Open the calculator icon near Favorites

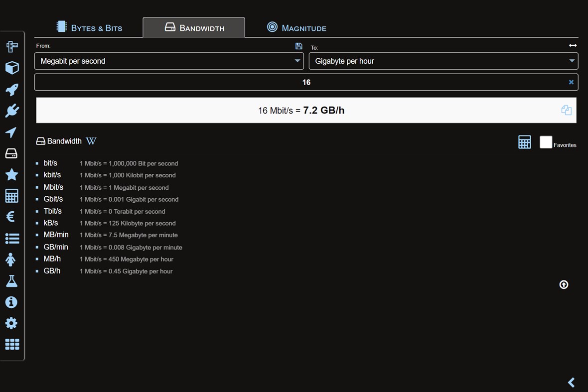(524, 142)
